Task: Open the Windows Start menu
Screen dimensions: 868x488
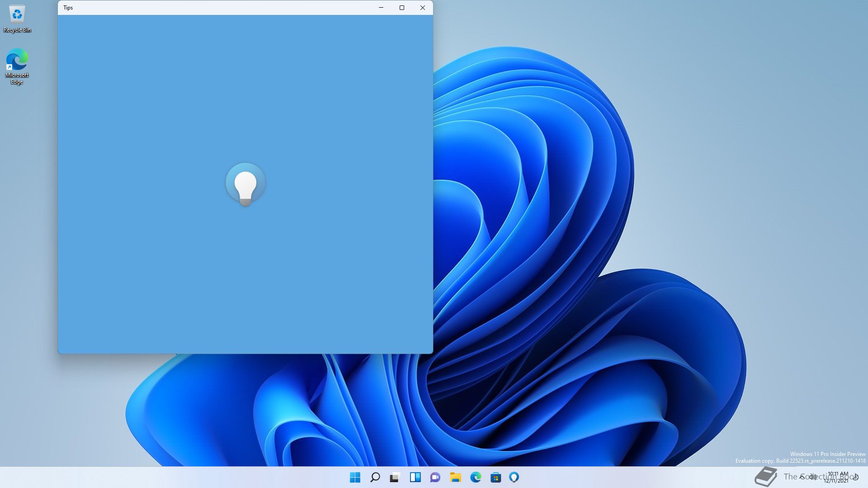Action: coord(355,477)
